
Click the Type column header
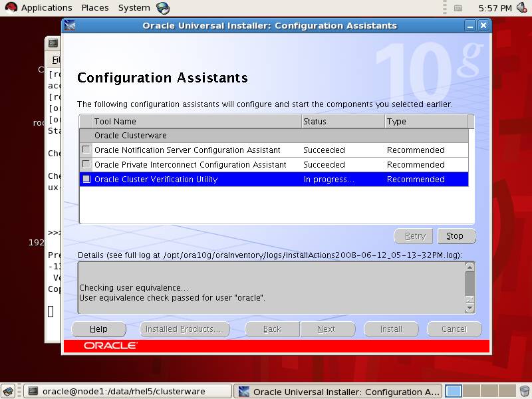[426, 122]
